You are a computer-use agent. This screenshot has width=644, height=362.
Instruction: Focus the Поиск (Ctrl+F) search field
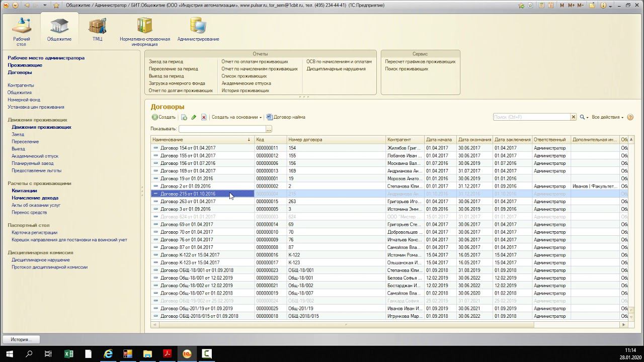click(x=531, y=117)
